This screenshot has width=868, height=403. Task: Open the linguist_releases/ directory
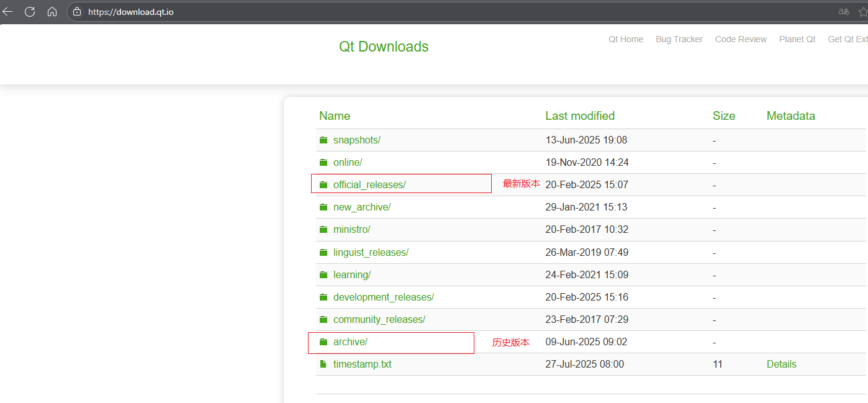[371, 253]
